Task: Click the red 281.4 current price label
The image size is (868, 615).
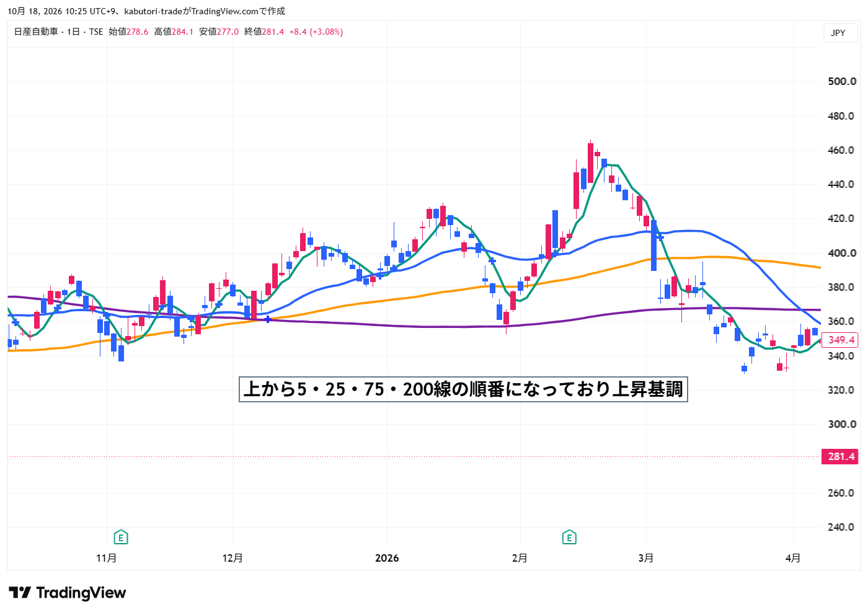Action: pos(840,456)
